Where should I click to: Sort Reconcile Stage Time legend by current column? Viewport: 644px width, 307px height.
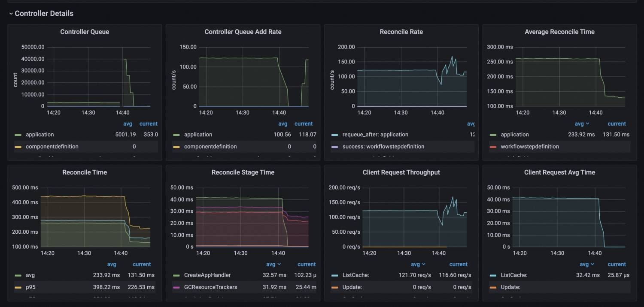coord(307,265)
